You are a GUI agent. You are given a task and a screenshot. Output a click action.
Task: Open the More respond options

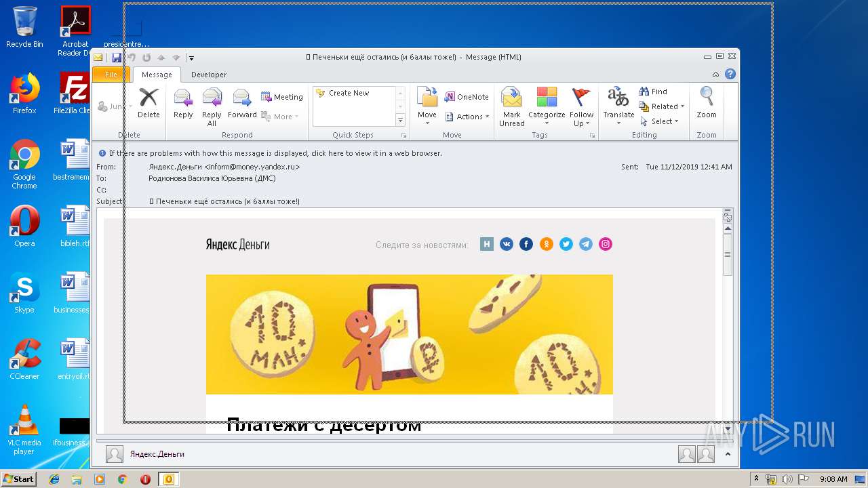click(279, 117)
